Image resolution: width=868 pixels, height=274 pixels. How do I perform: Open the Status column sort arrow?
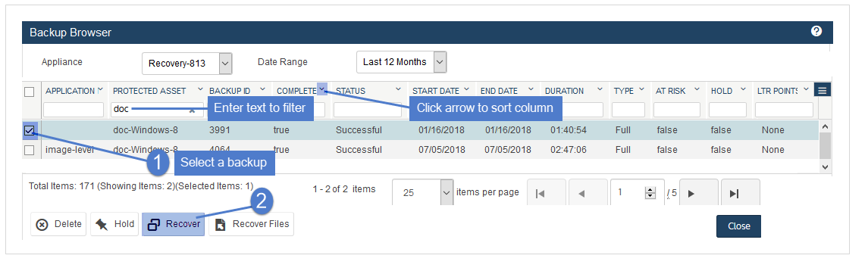pyautogui.click(x=398, y=89)
